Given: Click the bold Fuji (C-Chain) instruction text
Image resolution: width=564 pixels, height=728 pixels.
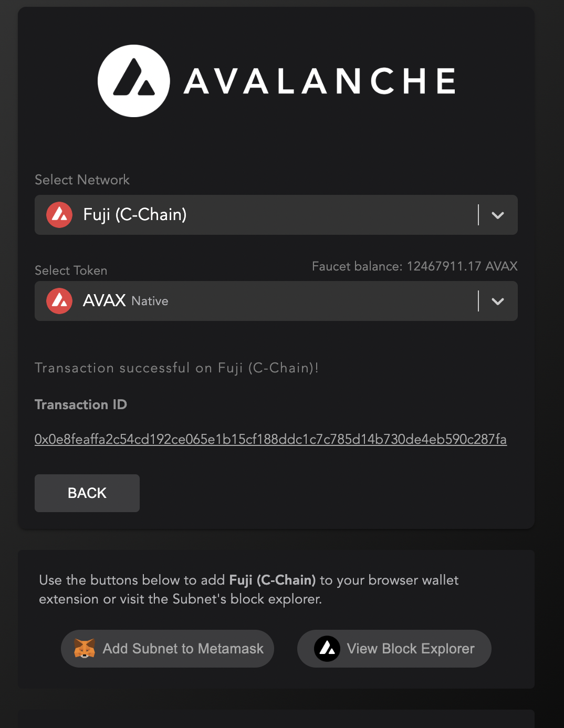Looking at the screenshot, I should pyautogui.click(x=272, y=580).
